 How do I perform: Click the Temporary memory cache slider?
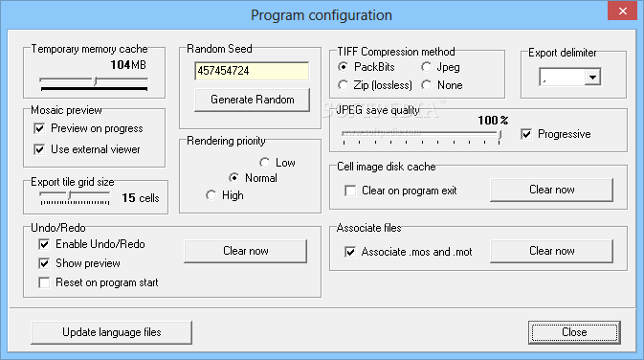(x=94, y=80)
